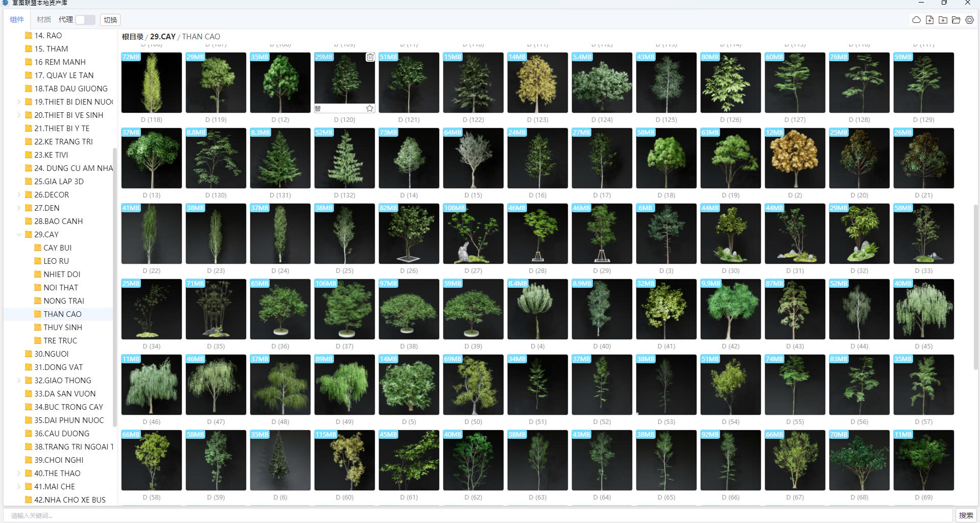980x523 pixels.
Task: Click the 搜索 search button
Action: pos(965,515)
